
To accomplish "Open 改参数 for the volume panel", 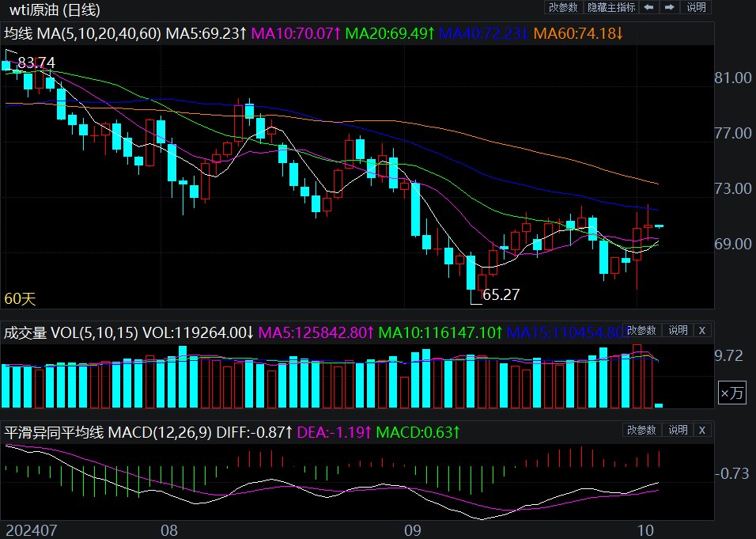I will click(641, 330).
